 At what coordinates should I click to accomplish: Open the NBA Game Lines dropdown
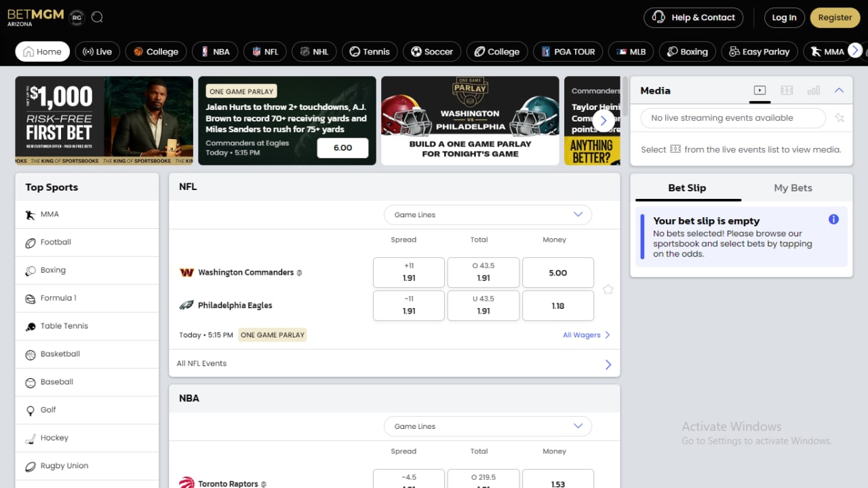pyautogui.click(x=488, y=426)
